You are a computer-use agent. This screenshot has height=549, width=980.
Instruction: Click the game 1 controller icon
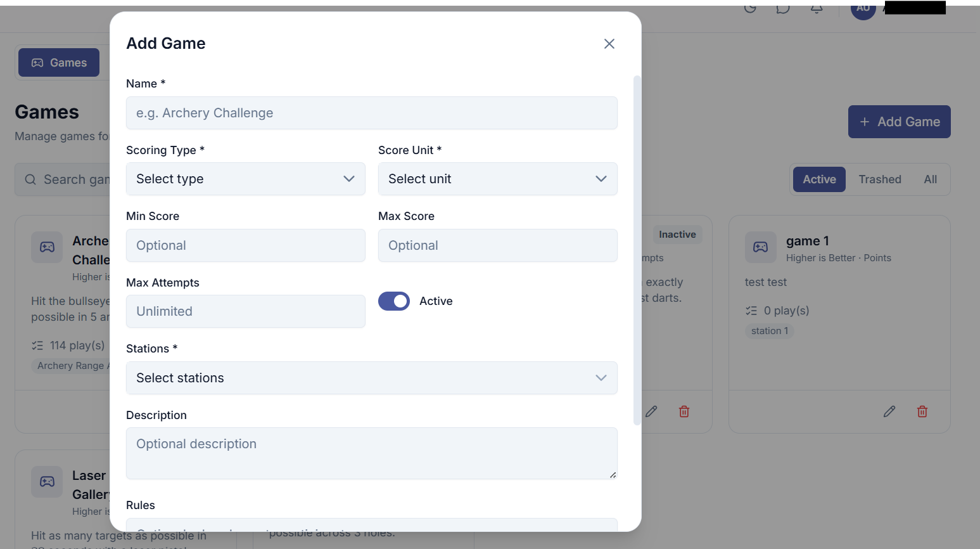coord(761,247)
